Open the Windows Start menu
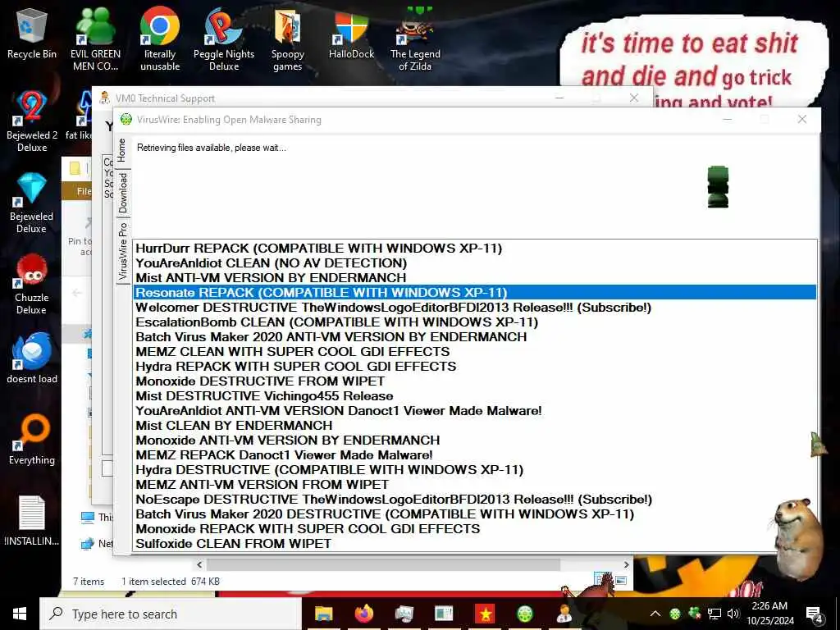 tap(20, 614)
